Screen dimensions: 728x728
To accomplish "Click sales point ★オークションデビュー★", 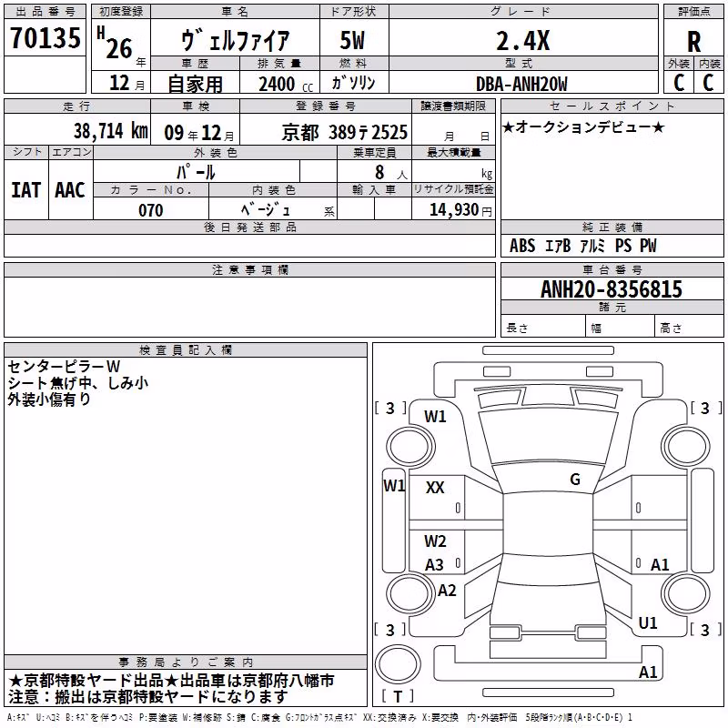I will 583,126.
